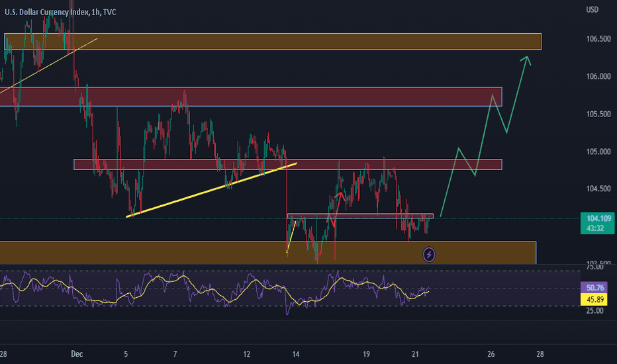
Task: Click the current price label 104.109
Action: (x=598, y=218)
